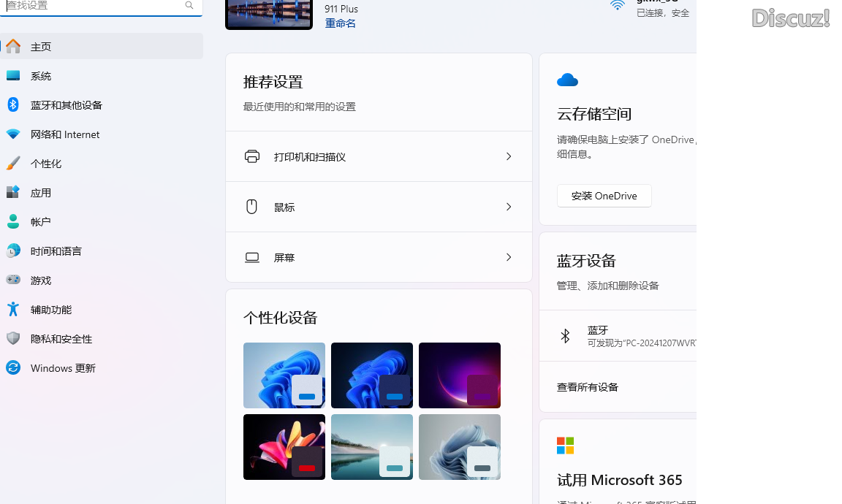
Task: Click the Gaming controller icon
Action: (x=13, y=280)
